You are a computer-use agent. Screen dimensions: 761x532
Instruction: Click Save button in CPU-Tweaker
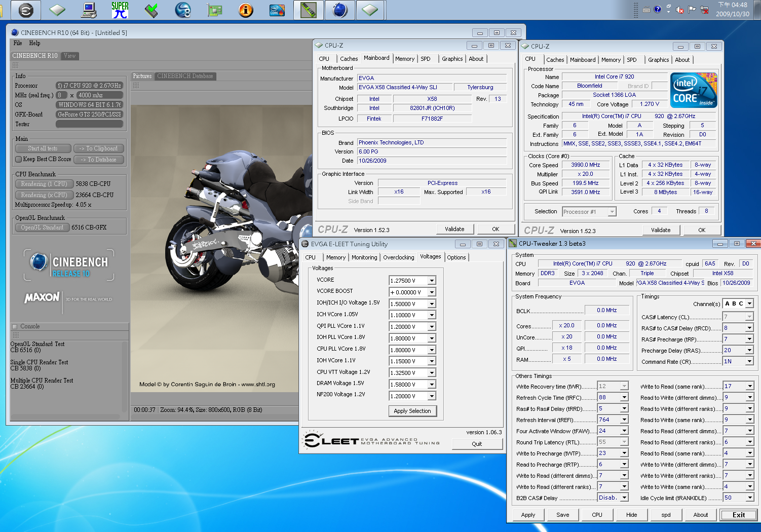tap(563, 515)
